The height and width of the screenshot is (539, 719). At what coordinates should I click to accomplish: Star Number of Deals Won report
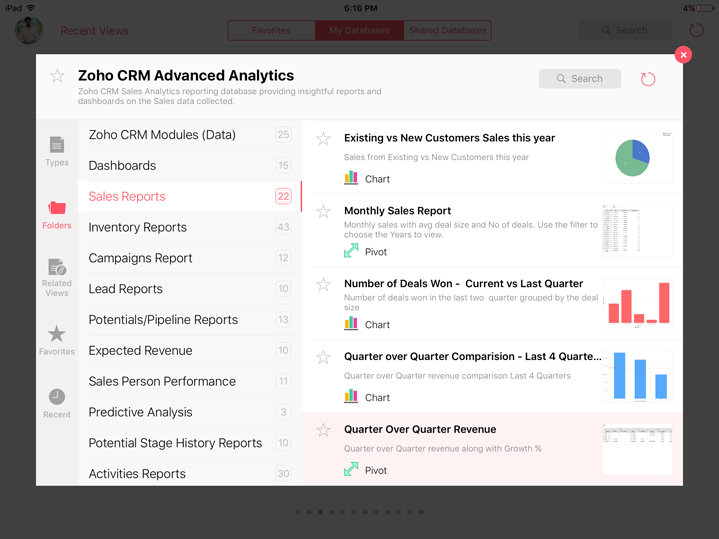(323, 284)
